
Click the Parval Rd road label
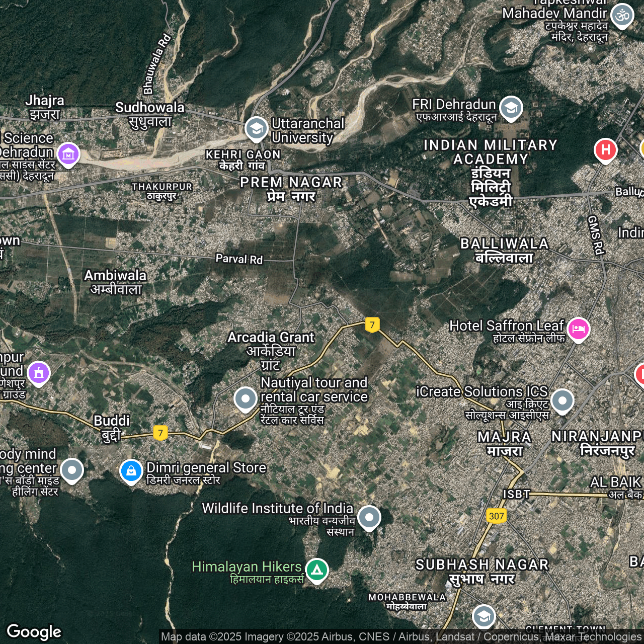pyautogui.click(x=239, y=259)
